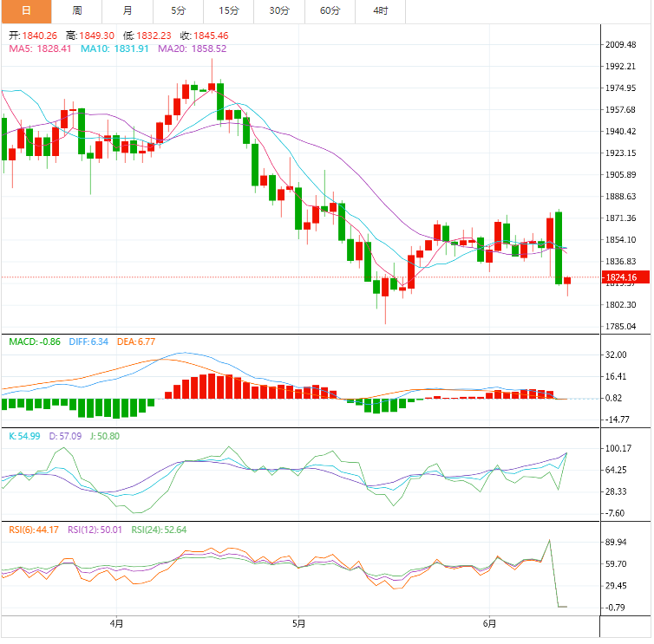Screen dimensions: 654x644
Task: Click the -0.79 RSI axis label
Action: pos(615,608)
